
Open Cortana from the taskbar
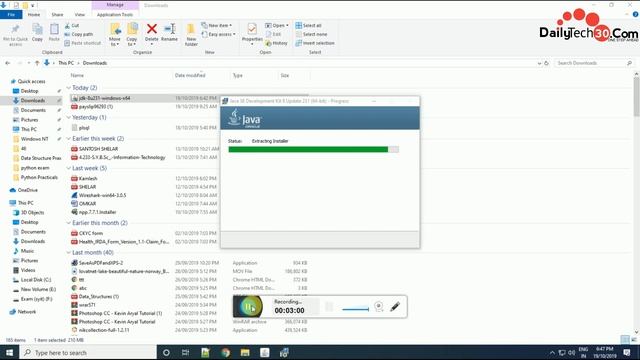click(166, 352)
